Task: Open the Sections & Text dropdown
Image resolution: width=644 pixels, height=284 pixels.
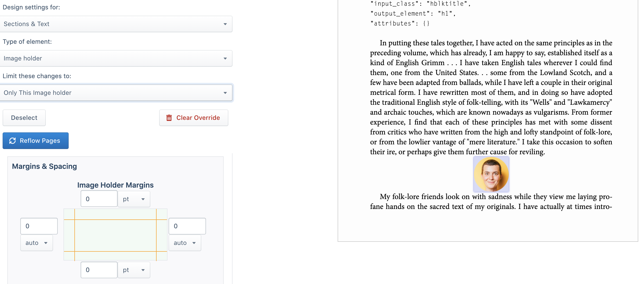Action: (116, 24)
